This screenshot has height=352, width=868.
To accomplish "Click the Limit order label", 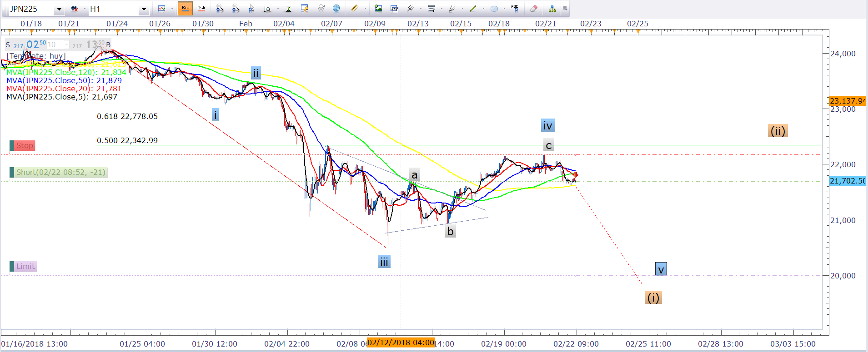I will 25,266.
